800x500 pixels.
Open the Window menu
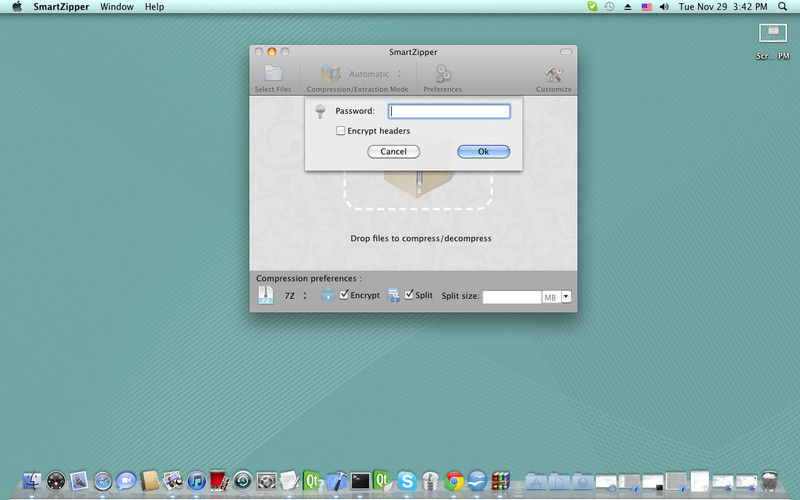(117, 7)
